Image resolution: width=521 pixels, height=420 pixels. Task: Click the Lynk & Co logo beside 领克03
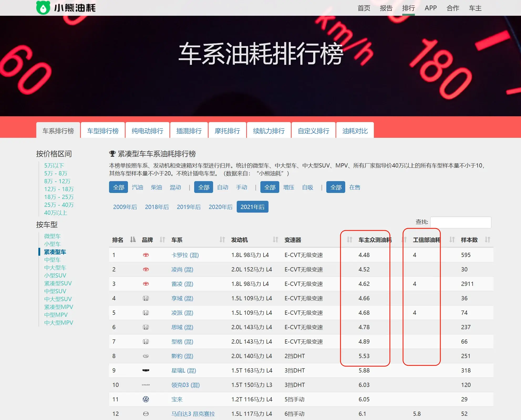146,385
